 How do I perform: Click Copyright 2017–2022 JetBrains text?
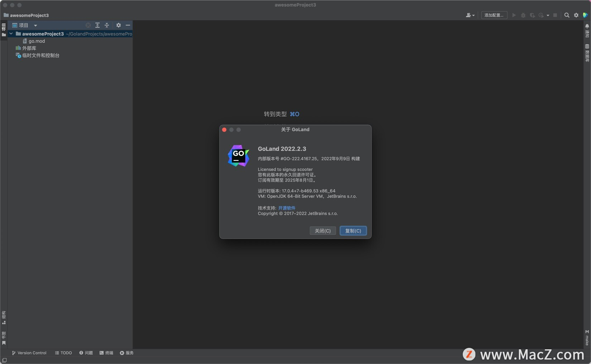(x=298, y=214)
